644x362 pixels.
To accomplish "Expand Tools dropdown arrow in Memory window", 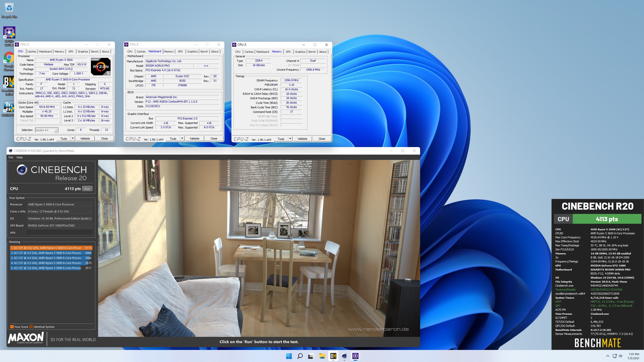I will [x=290, y=139].
